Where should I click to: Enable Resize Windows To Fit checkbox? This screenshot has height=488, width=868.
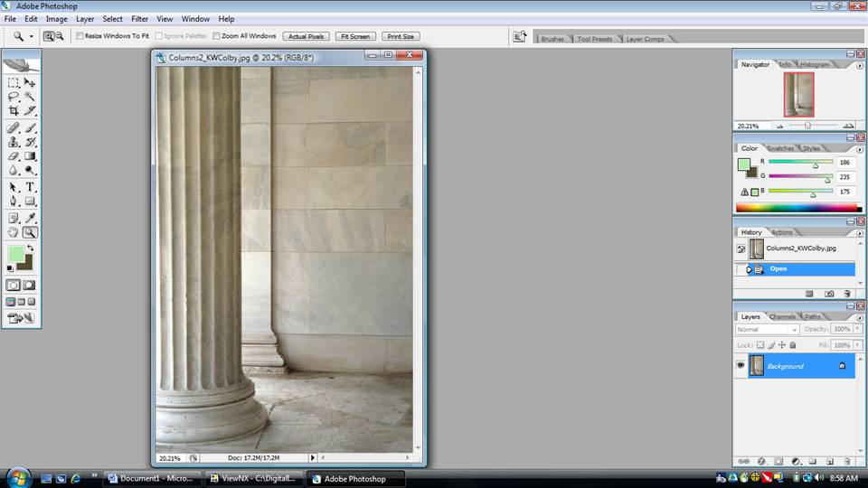(80, 36)
